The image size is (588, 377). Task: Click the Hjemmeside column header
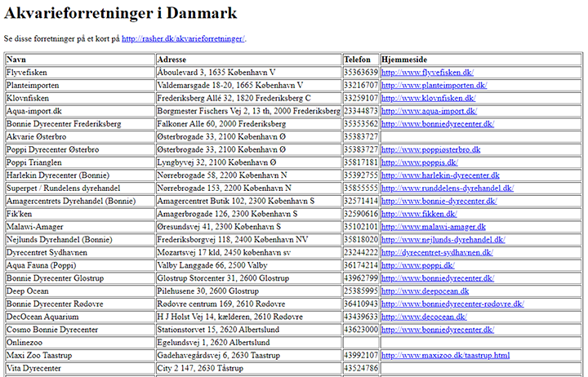click(481, 60)
